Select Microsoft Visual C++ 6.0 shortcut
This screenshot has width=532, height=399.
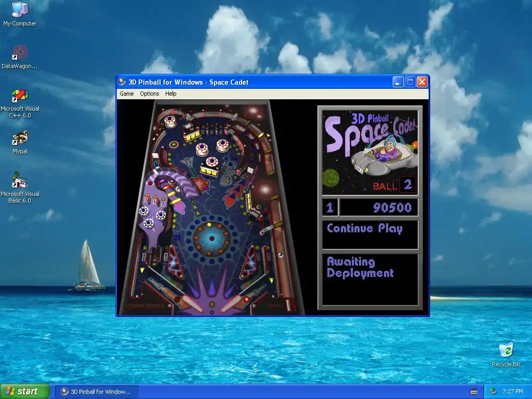(20, 103)
